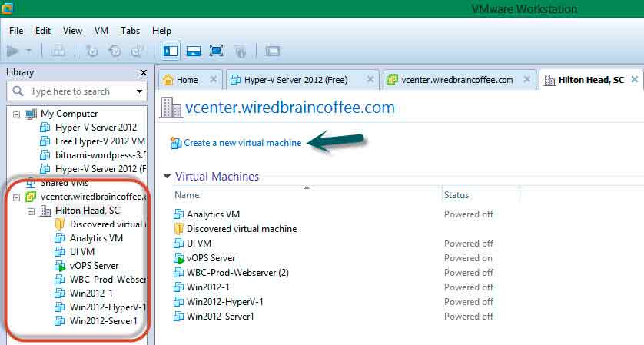The width and height of the screenshot is (644, 345).
Task: Collapse the My Computer tree node
Action: click(16, 114)
